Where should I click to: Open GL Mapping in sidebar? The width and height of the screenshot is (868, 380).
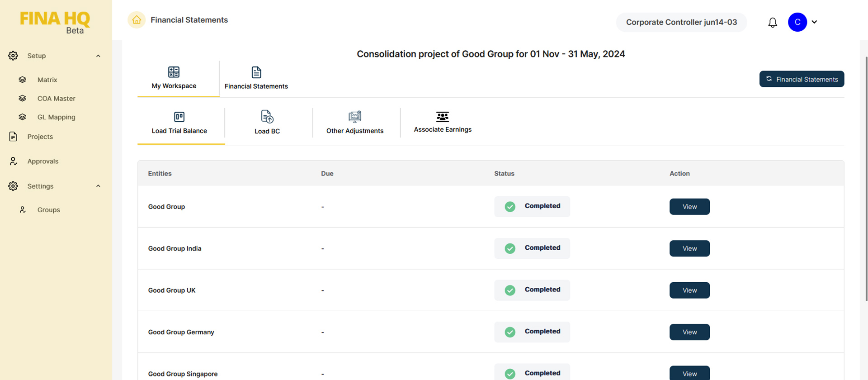point(56,117)
